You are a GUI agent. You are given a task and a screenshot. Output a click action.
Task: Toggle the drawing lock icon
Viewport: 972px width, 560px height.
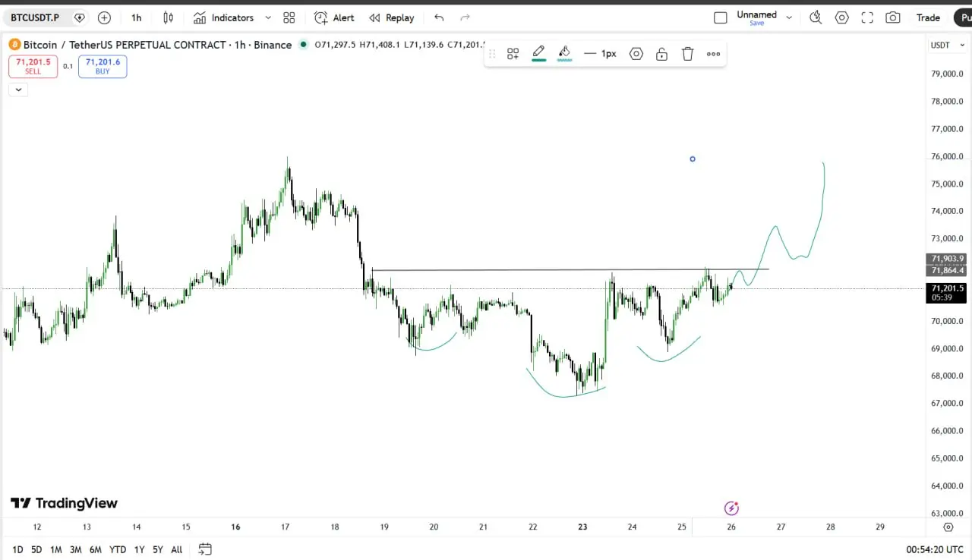pyautogui.click(x=662, y=54)
